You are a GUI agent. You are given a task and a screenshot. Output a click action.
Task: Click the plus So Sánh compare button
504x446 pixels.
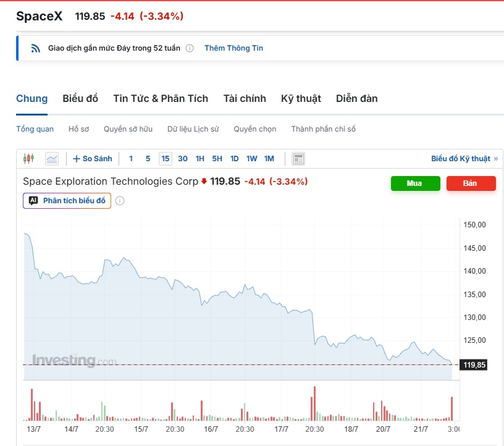pyautogui.click(x=93, y=159)
